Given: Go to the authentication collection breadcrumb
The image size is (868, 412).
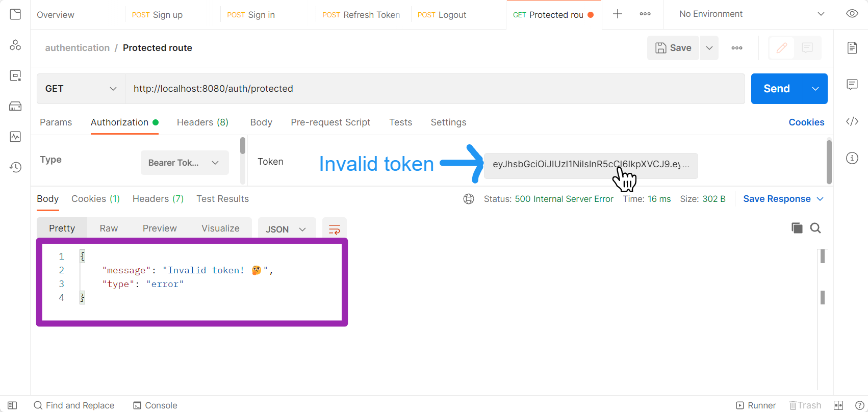Looking at the screenshot, I should [78, 48].
